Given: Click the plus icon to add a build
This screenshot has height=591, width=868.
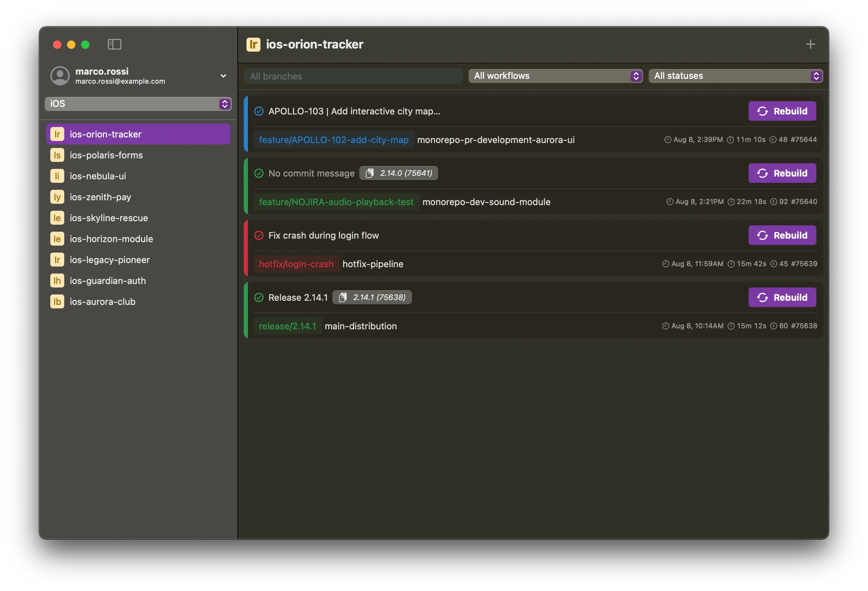Looking at the screenshot, I should [810, 44].
